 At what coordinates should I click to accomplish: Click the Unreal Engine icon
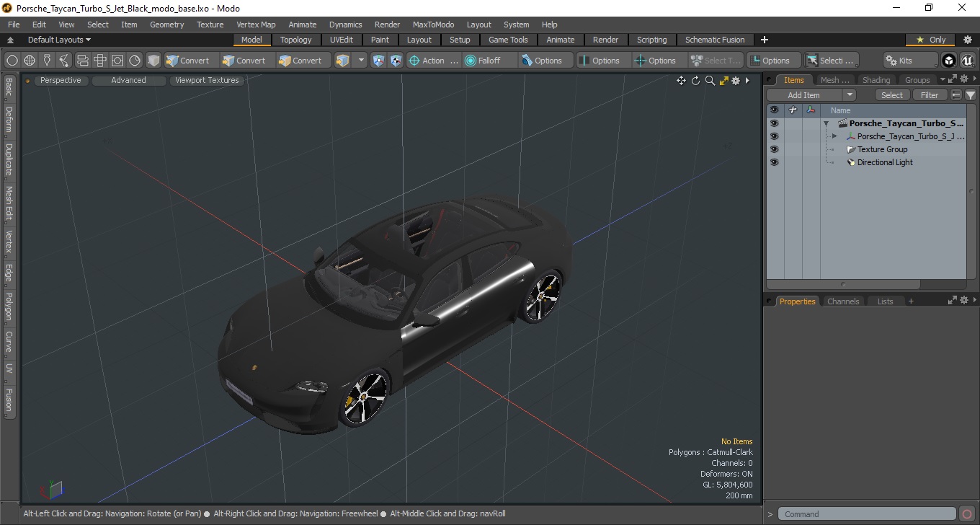point(967,61)
